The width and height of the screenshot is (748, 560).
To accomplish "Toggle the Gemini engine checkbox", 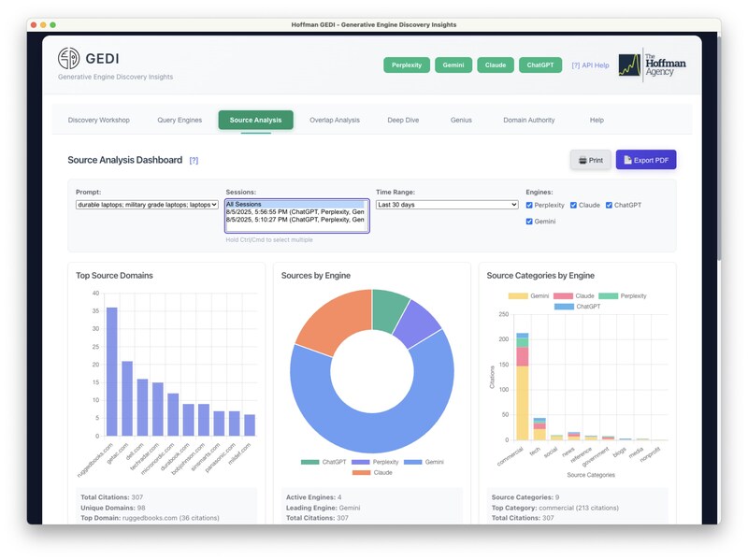I will (x=529, y=222).
